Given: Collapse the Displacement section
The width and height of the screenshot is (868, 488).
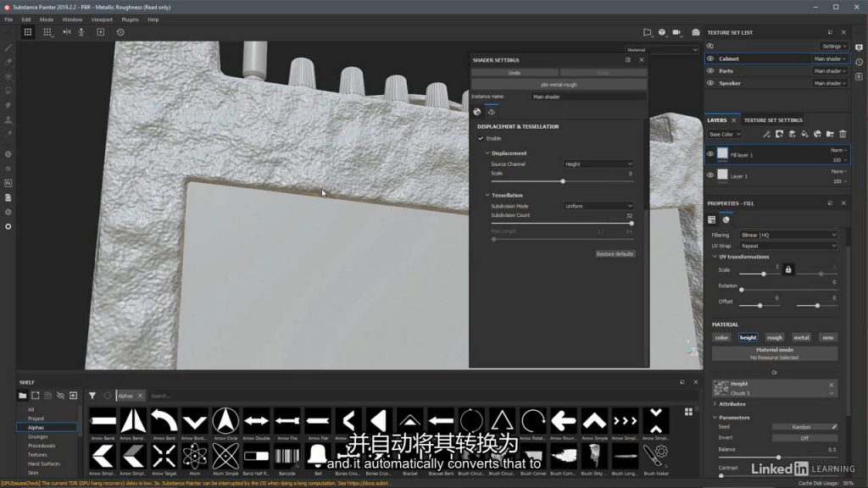Looking at the screenshot, I should click(487, 153).
